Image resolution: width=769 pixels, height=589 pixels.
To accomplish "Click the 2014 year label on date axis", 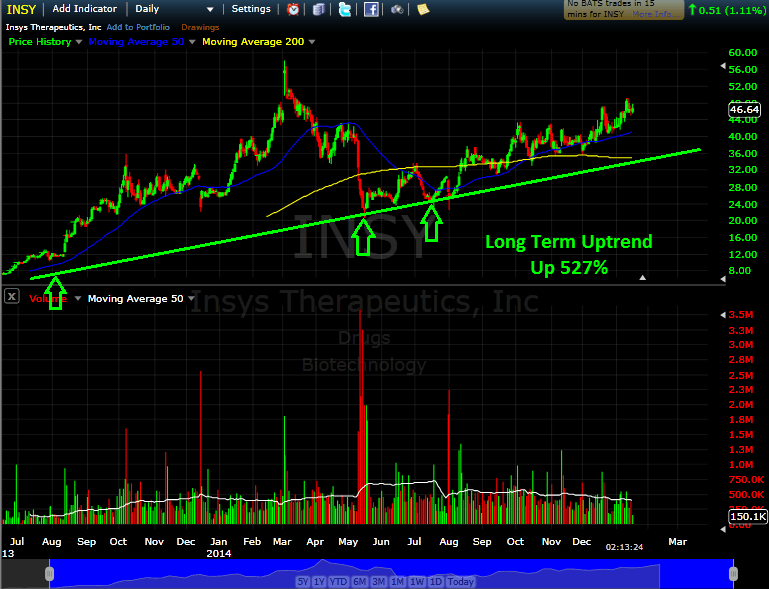I will [219, 554].
